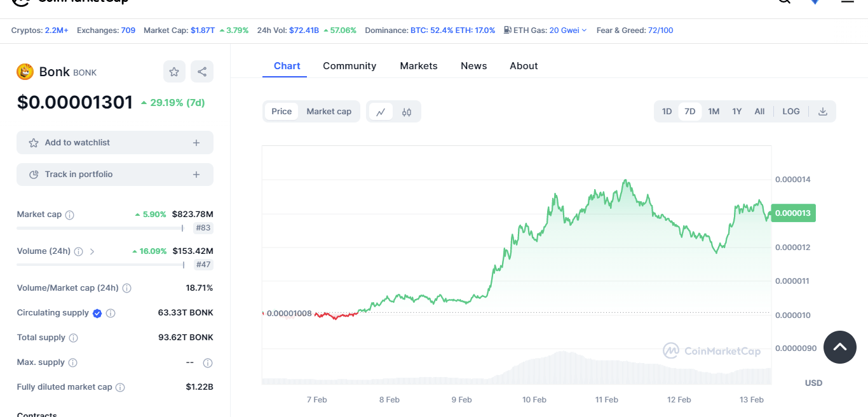Click the star favorite icon next to Bonk
The height and width of the screenshot is (417, 868).
[x=174, y=72]
